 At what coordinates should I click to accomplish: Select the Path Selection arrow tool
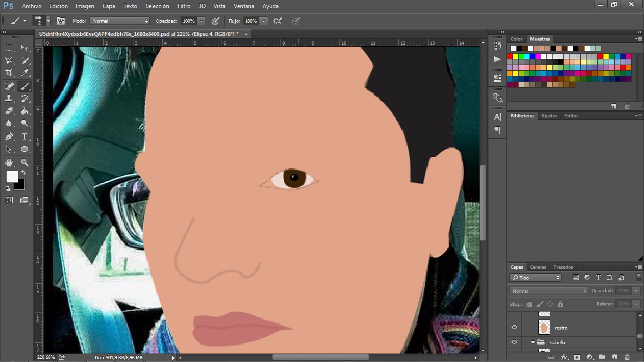[9, 149]
